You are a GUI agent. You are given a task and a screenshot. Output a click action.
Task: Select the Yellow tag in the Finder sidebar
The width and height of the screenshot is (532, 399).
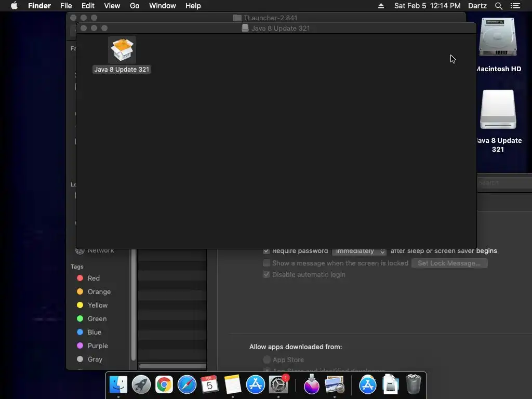(x=92, y=305)
